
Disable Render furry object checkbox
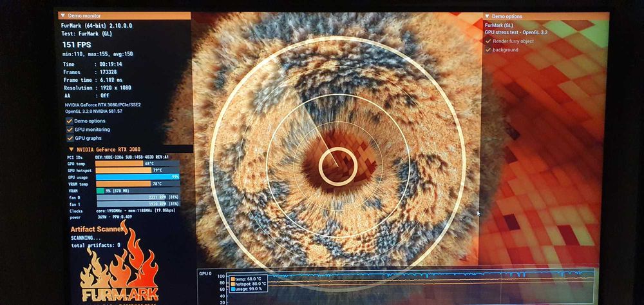488,41
